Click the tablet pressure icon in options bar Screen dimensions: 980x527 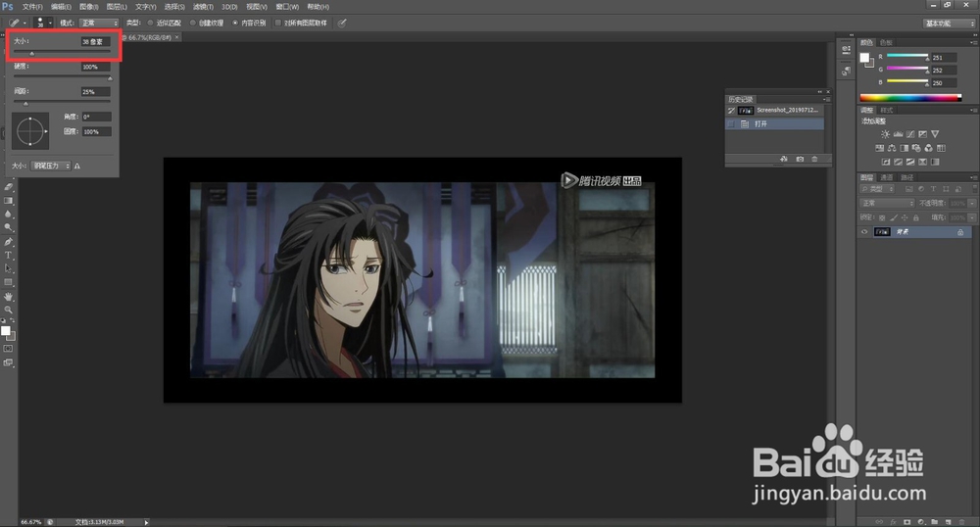click(342, 24)
